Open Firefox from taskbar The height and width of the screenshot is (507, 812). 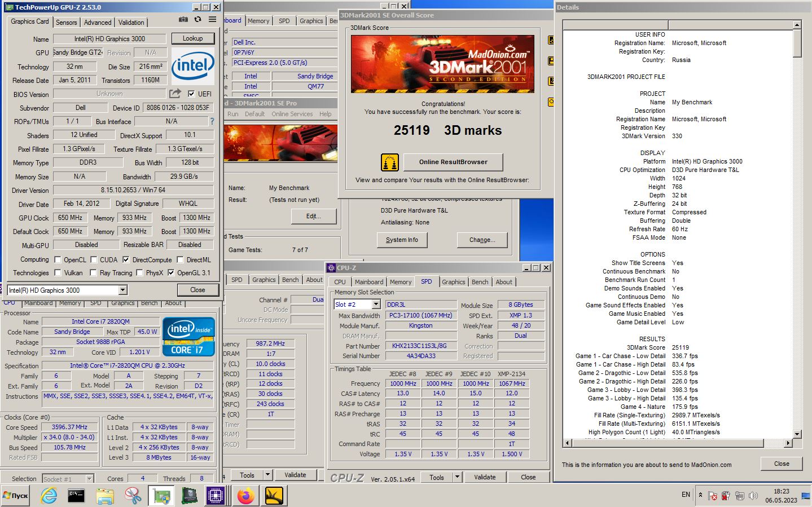coord(245,496)
